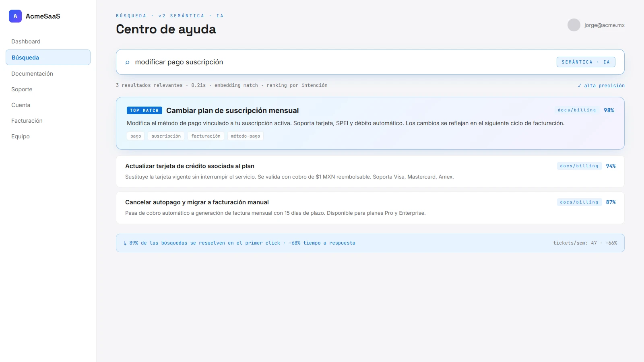Click the 'alta precisión' indicator
This screenshot has width=644, height=362.
[601, 86]
